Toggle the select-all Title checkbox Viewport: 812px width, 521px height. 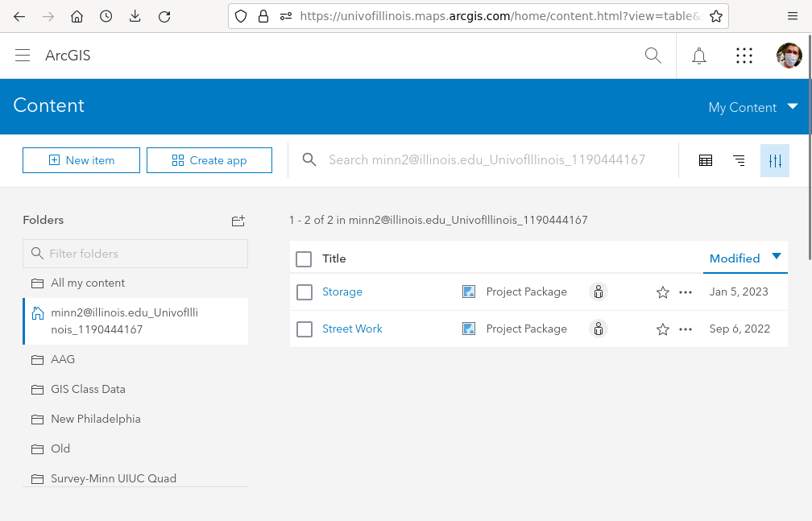click(304, 259)
